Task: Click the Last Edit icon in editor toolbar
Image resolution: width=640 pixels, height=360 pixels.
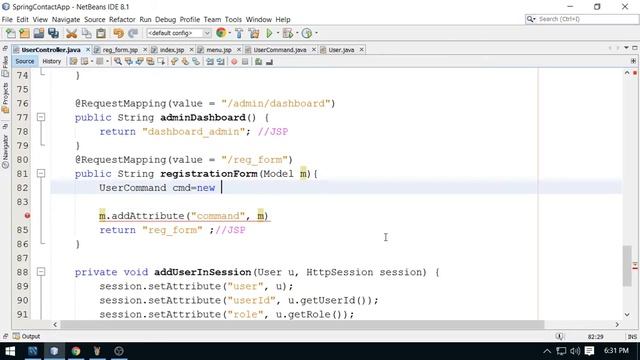Action: click(x=73, y=62)
